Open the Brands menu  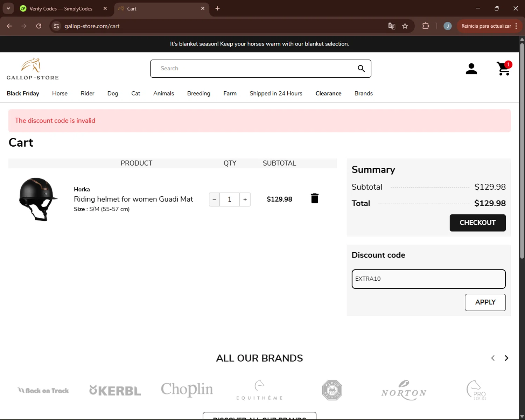[x=364, y=93]
